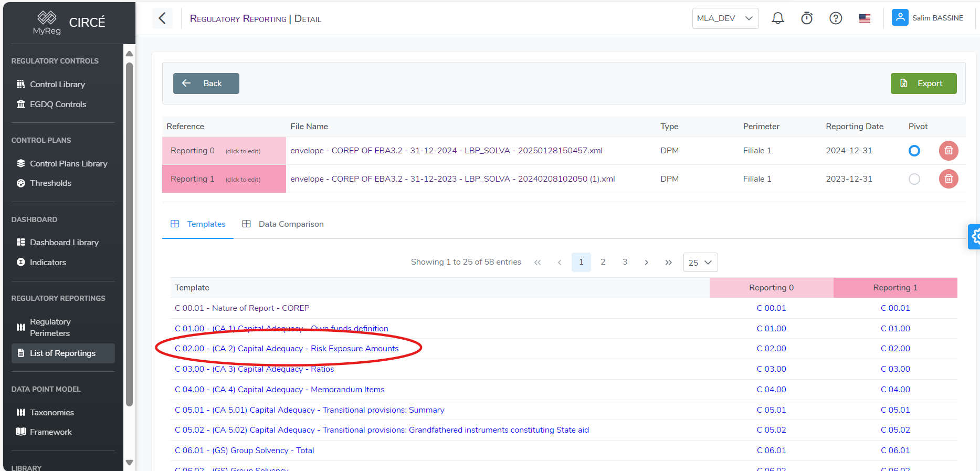
Task: Click the sidebar vertical scrollbar thumb
Action: pos(129,234)
